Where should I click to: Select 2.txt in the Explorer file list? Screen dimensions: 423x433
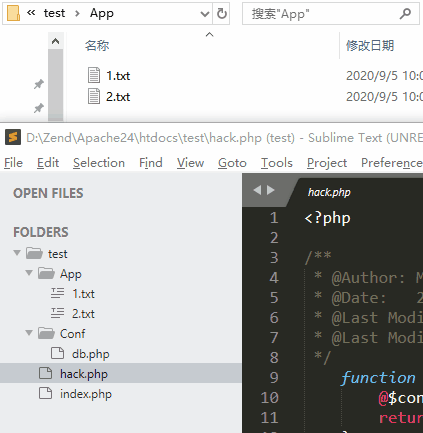[118, 97]
